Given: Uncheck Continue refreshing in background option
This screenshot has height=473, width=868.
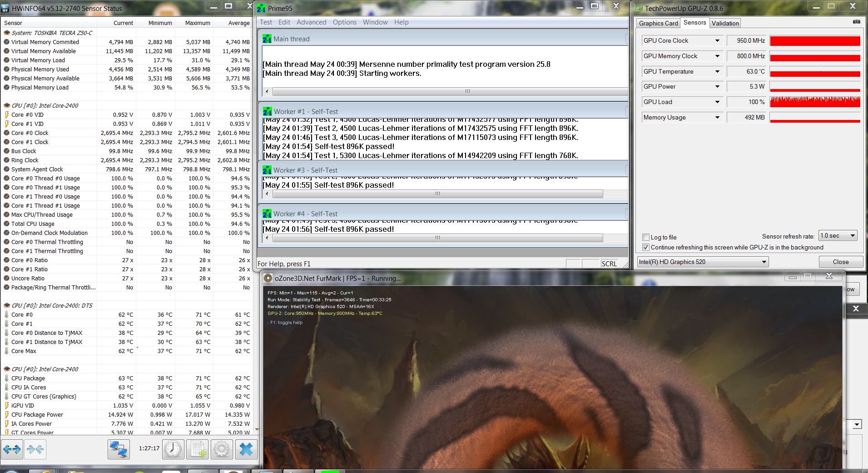Looking at the screenshot, I should click(x=646, y=247).
